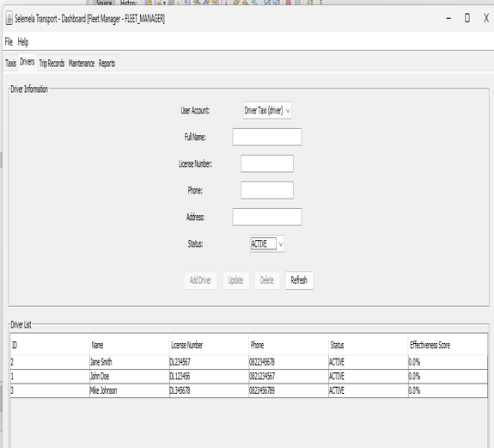Click phone cell 0822345678
The height and width of the screenshot is (448, 494).
click(289, 362)
